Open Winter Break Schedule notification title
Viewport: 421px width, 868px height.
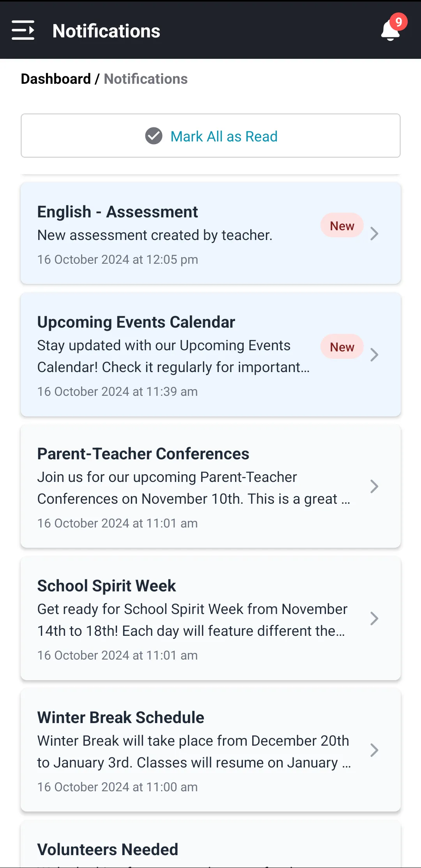coord(120,718)
